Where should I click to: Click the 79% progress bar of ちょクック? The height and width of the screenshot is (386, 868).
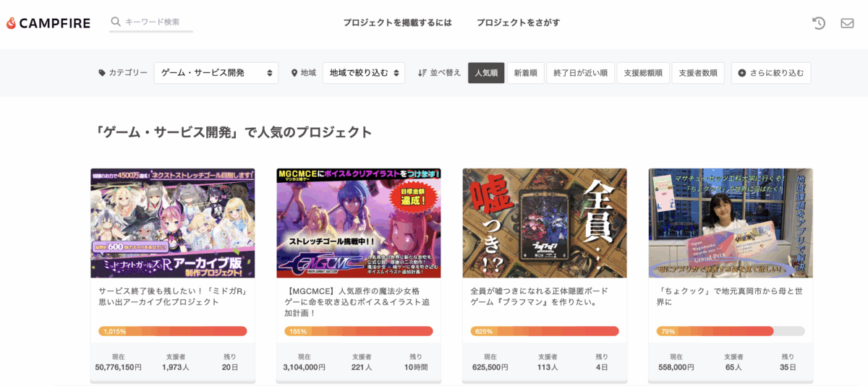(x=731, y=331)
